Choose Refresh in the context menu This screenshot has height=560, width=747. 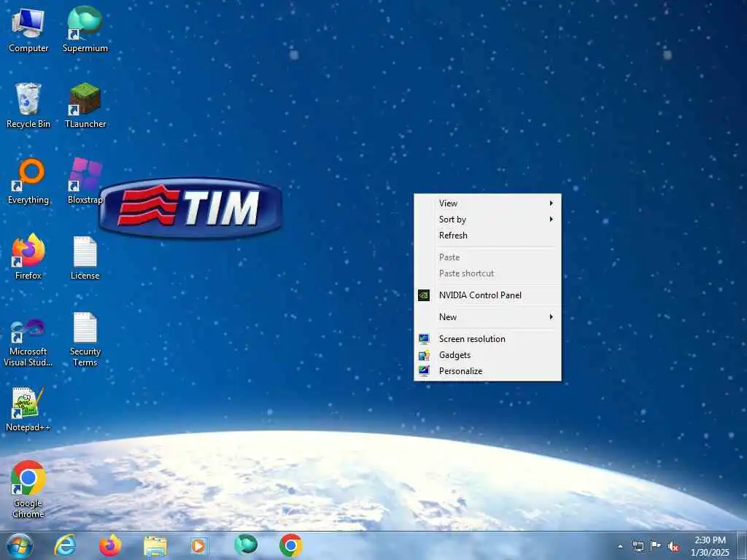pos(487,236)
